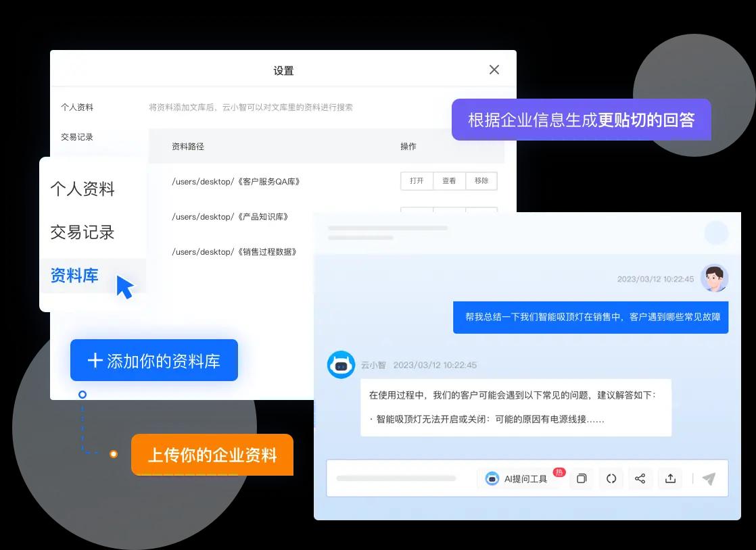Click the timestamp beside the user avatar

[x=656, y=279]
